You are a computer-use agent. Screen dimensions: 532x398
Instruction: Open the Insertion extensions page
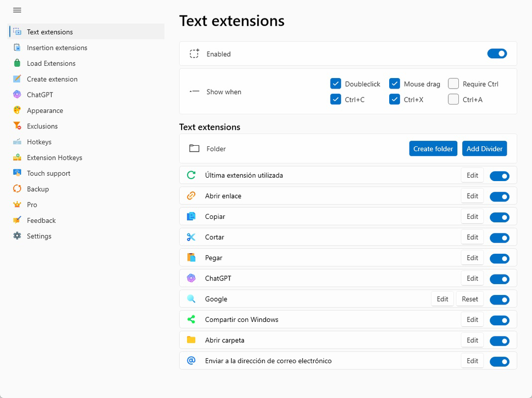click(86, 47)
